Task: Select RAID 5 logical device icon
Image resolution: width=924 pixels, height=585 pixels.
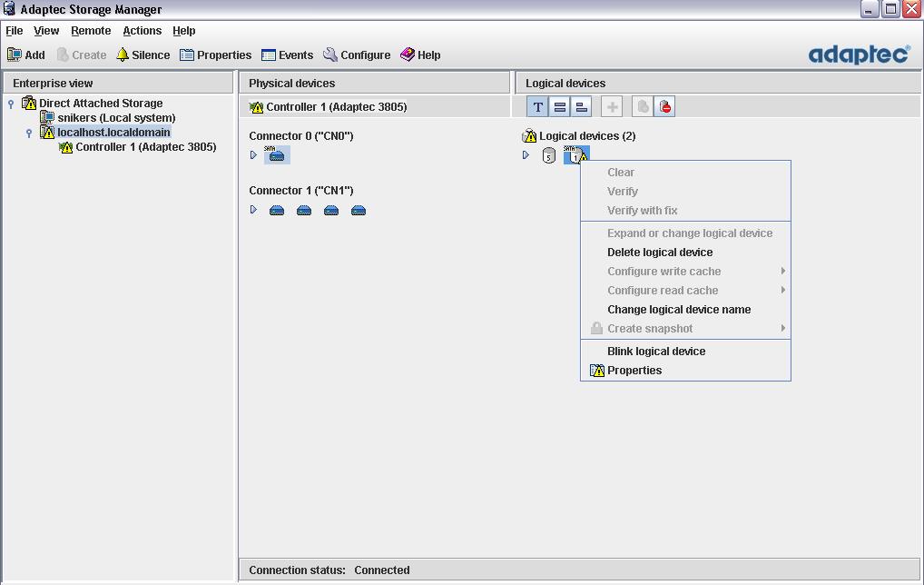Action: (548, 155)
